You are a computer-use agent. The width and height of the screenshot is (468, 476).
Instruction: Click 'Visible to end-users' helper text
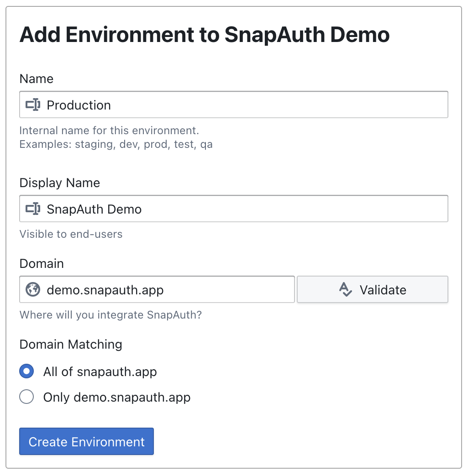click(x=71, y=234)
